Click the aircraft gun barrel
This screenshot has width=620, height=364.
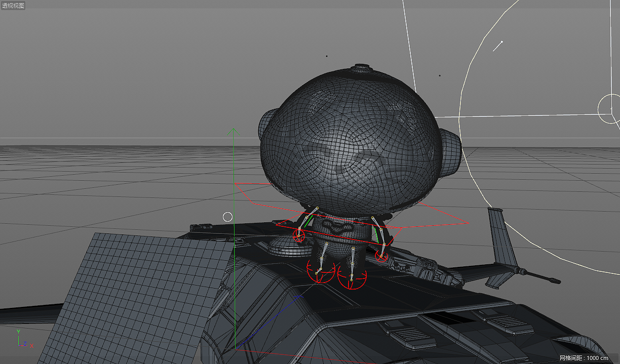(542, 275)
